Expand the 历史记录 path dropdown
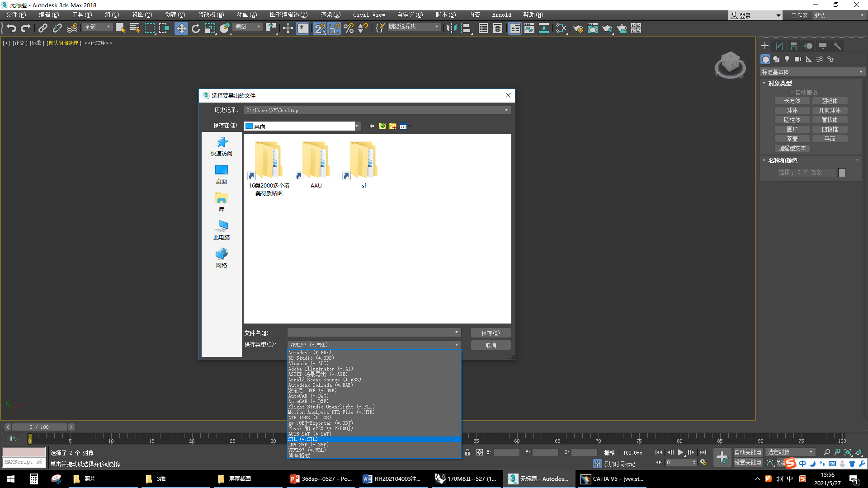Viewport: 868px width, 488px height. 506,110
